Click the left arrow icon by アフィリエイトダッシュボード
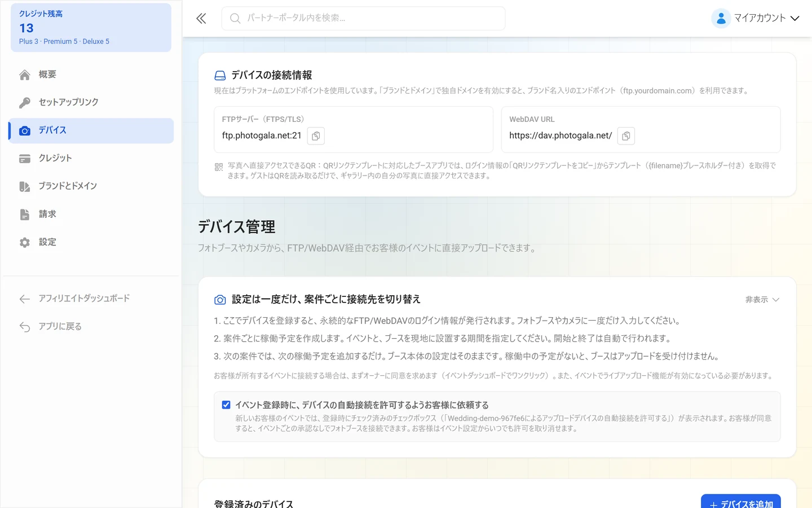Viewport: 812px width, 508px height. (x=25, y=299)
